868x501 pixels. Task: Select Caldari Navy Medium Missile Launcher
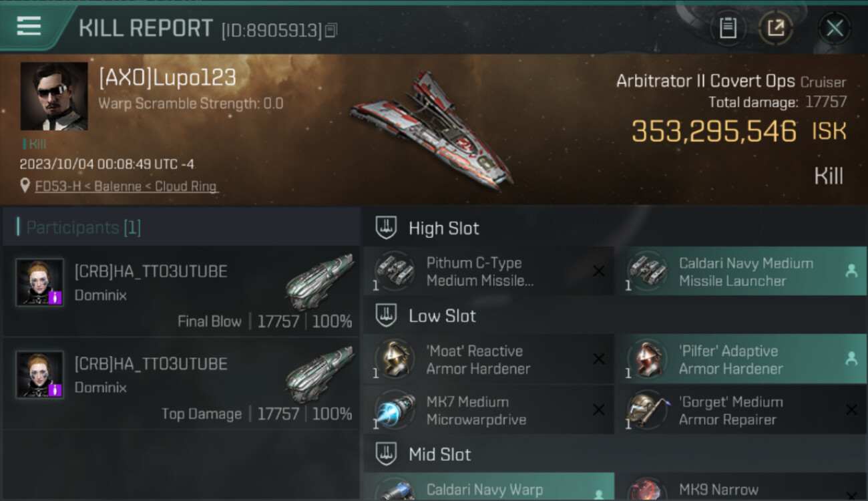(x=740, y=271)
